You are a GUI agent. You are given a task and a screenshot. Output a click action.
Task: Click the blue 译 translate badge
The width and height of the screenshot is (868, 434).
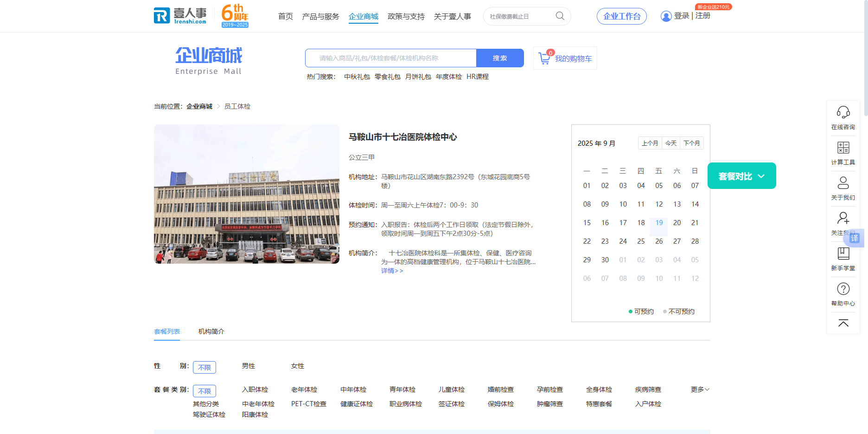(855, 238)
